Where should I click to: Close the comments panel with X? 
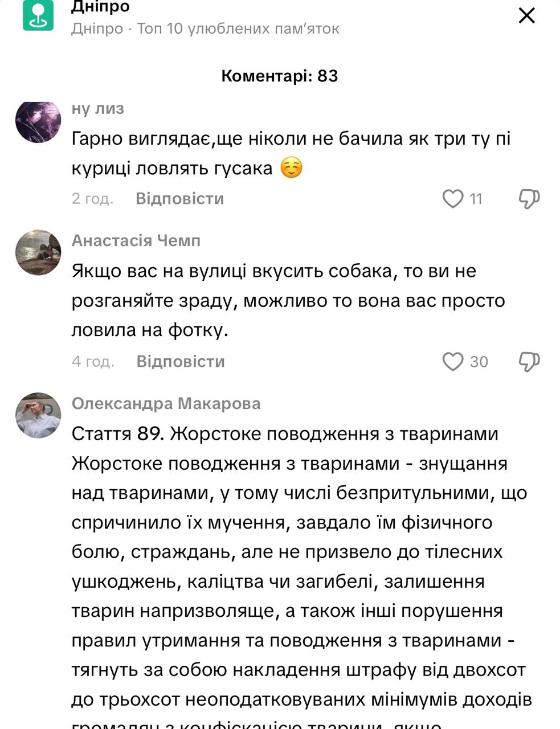[x=527, y=15]
